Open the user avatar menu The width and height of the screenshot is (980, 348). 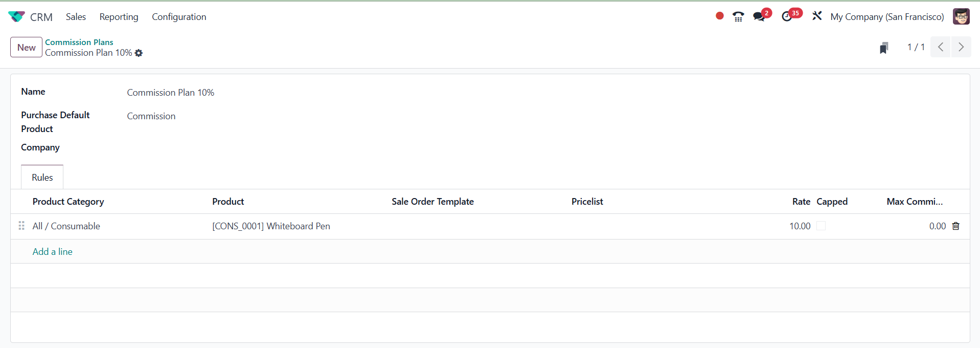pyautogui.click(x=961, y=16)
